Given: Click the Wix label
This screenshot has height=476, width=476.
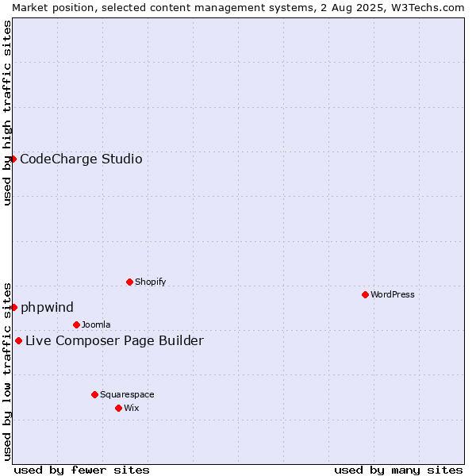Looking at the screenshot, I should pyautogui.click(x=132, y=409).
